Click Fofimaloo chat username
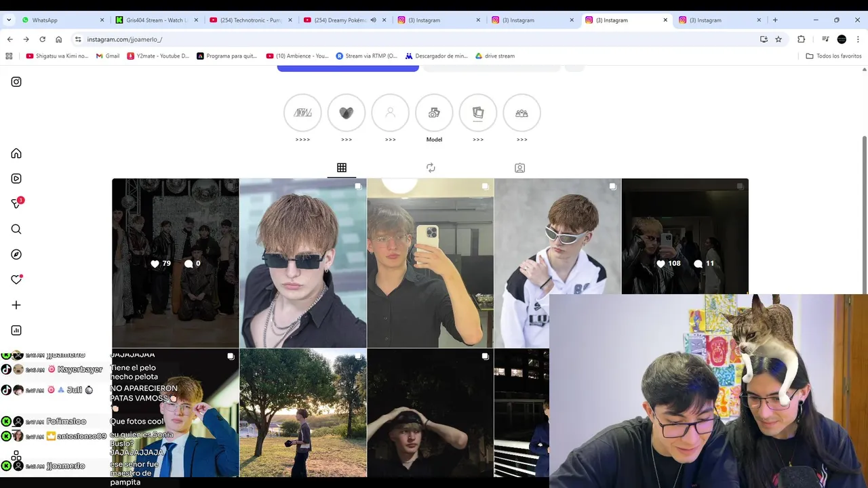Viewport: 868px width, 488px height. coord(66,422)
